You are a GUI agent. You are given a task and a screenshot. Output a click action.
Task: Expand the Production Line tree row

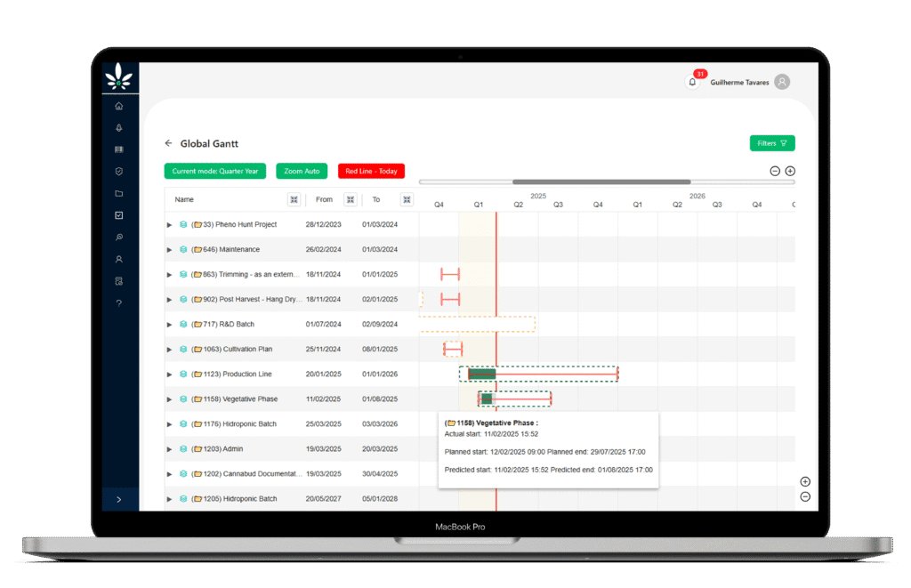(x=170, y=375)
